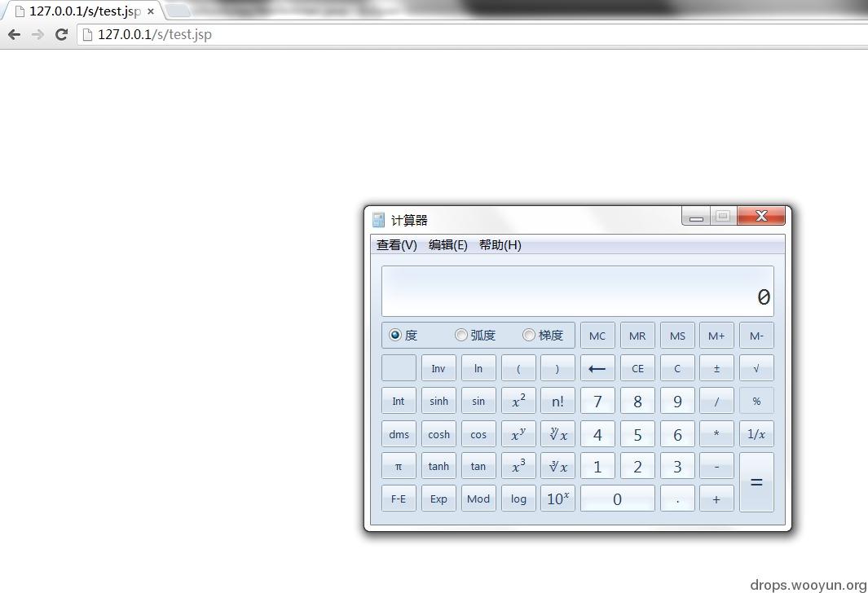Open a new browser tab
This screenshot has height=593, width=868.
tap(177, 11)
